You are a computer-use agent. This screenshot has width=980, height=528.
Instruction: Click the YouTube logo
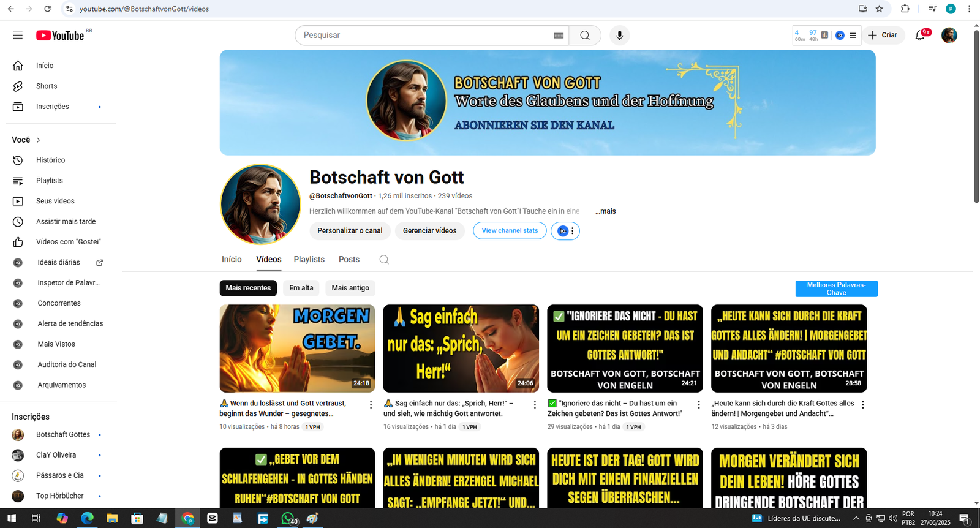[x=60, y=36]
